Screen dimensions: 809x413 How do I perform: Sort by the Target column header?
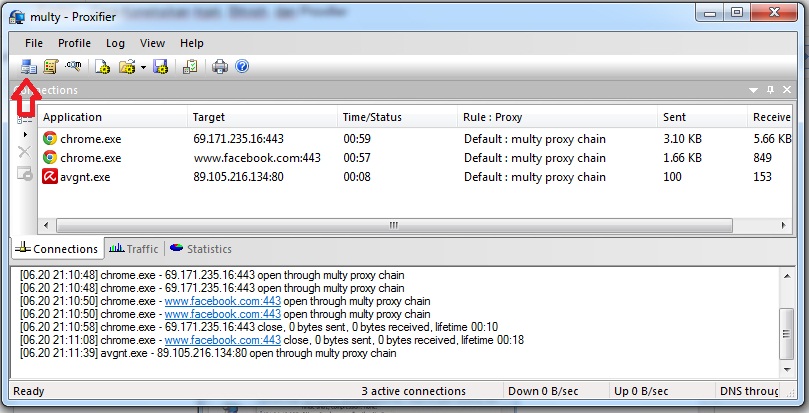tap(262, 117)
